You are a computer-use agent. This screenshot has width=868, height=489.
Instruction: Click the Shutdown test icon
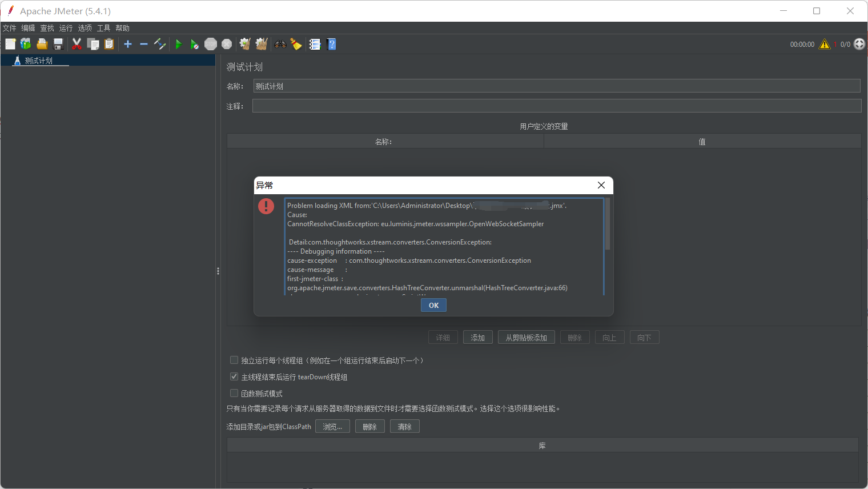pyautogui.click(x=227, y=44)
